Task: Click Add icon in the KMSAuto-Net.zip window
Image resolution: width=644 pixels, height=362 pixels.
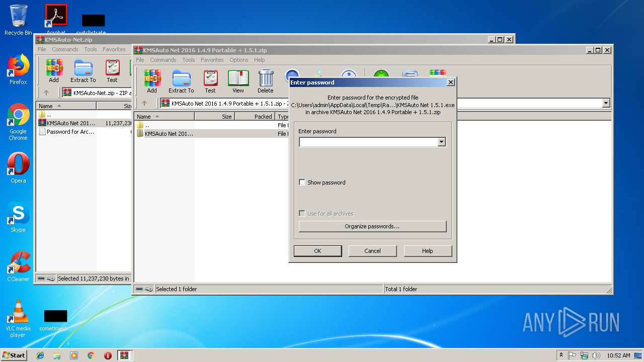Action: pyautogui.click(x=54, y=71)
